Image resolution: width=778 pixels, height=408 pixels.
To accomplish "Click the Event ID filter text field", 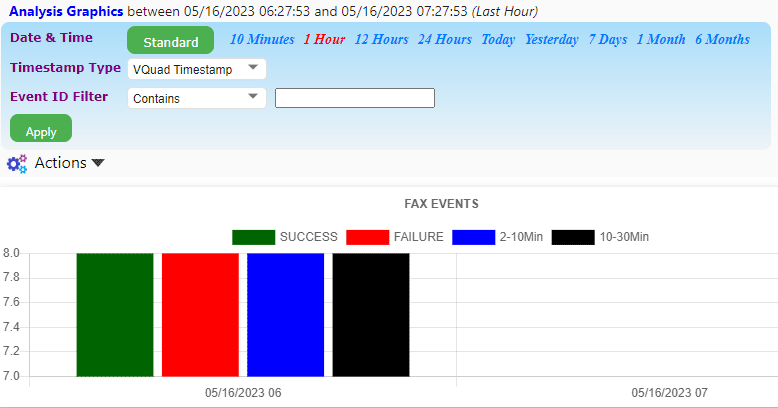I will (x=354, y=98).
